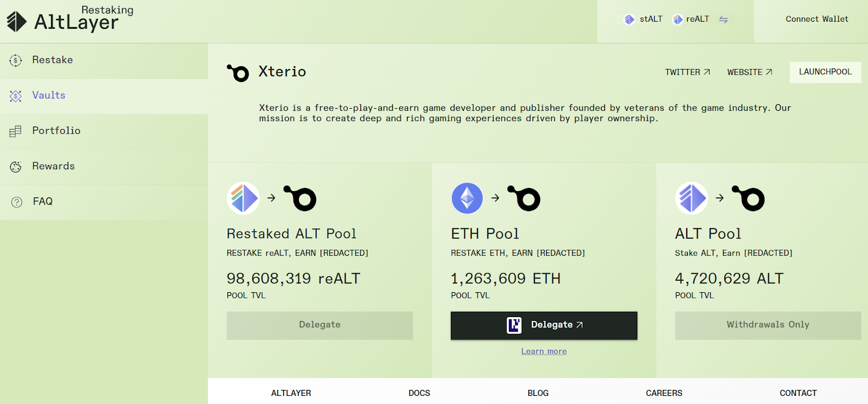Click the Portfolio grid icon
The image size is (868, 404).
15,131
